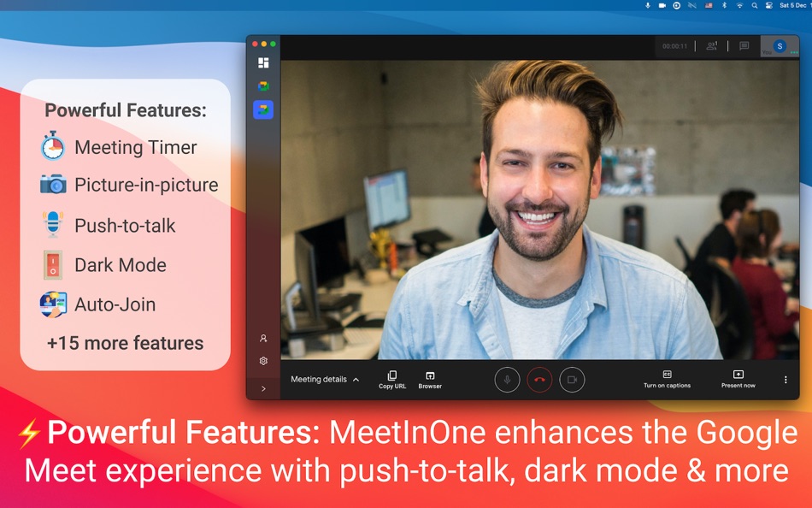Open MeetInOne settings via the gear icon

coord(263,360)
